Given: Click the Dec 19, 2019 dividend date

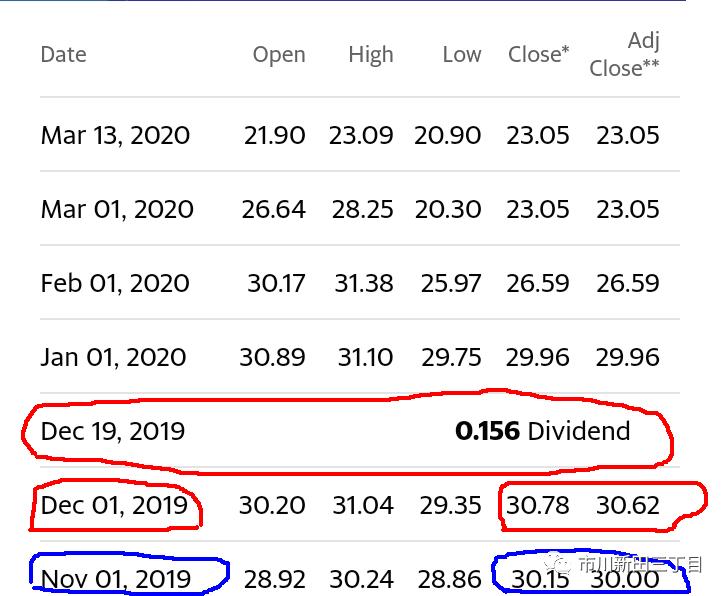Looking at the screenshot, I should [x=113, y=431].
